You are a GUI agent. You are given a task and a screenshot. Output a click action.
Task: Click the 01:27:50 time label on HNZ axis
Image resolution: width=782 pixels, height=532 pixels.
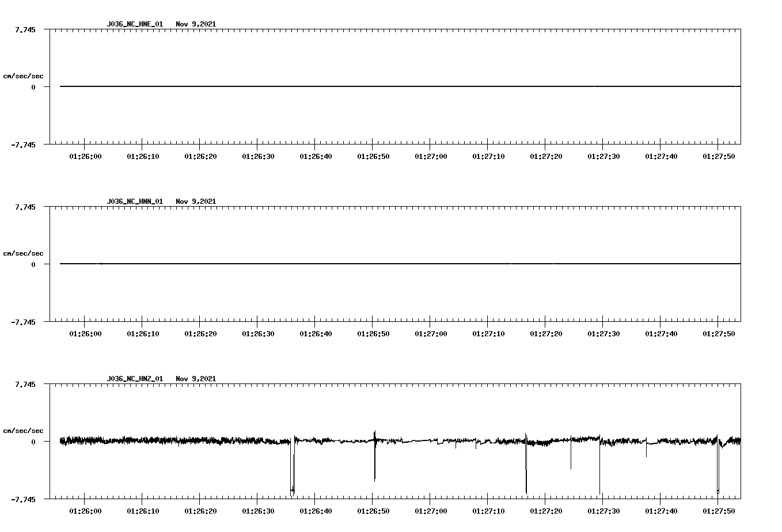tap(719, 511)
